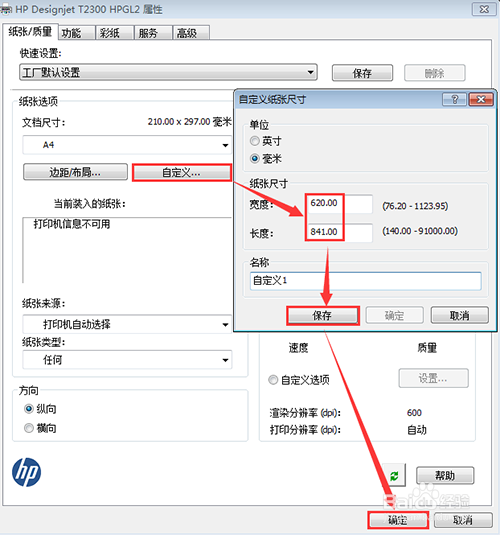500x535 pixels.
Task: Click the 打印机信息不可用 text box
Action: [127, 250]
